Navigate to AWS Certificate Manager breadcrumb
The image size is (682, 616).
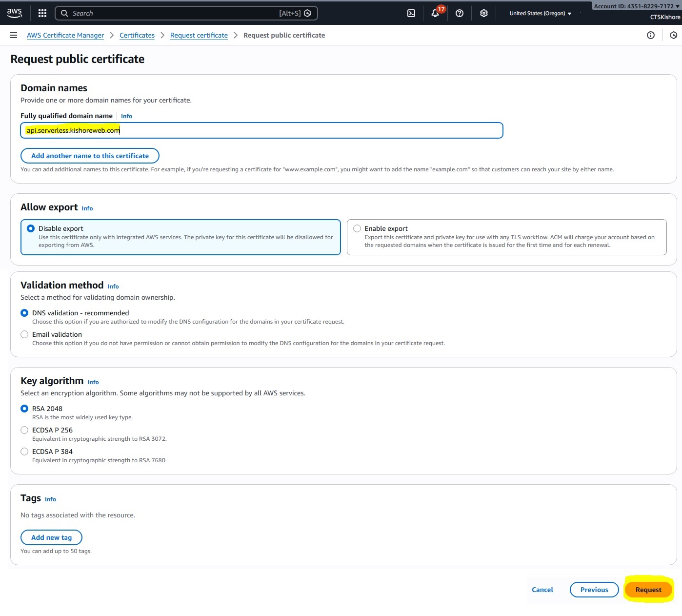pos(65,35)
